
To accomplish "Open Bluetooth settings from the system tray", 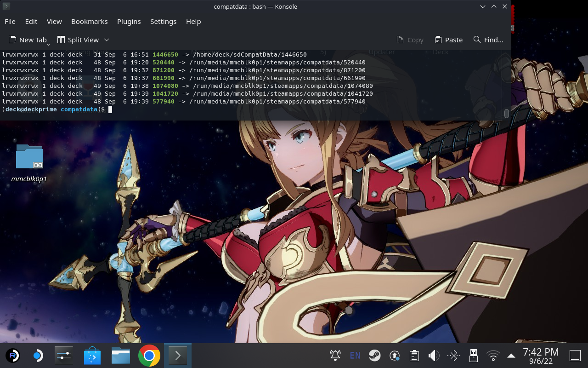I will [453, 355].
